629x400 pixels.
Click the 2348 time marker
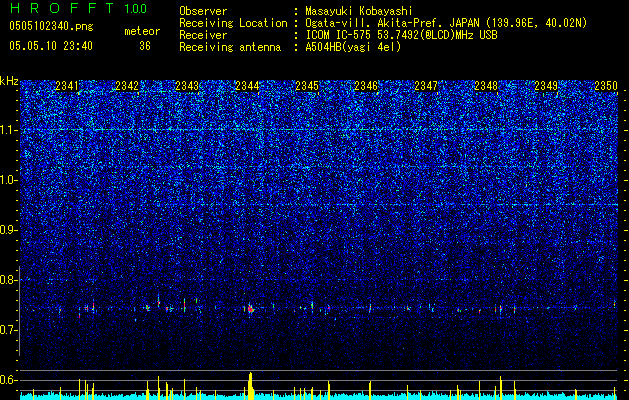point(486,86)
